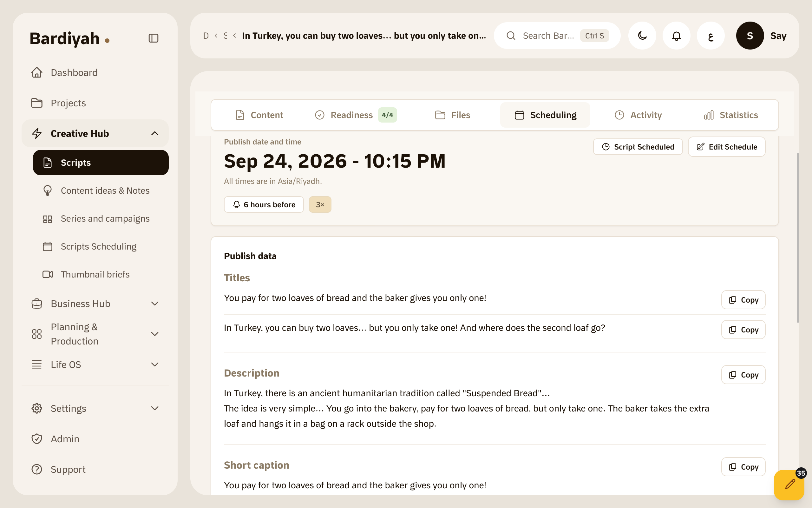
Task: Select the Scheduling tab
Action: click(x=545, y=115)
